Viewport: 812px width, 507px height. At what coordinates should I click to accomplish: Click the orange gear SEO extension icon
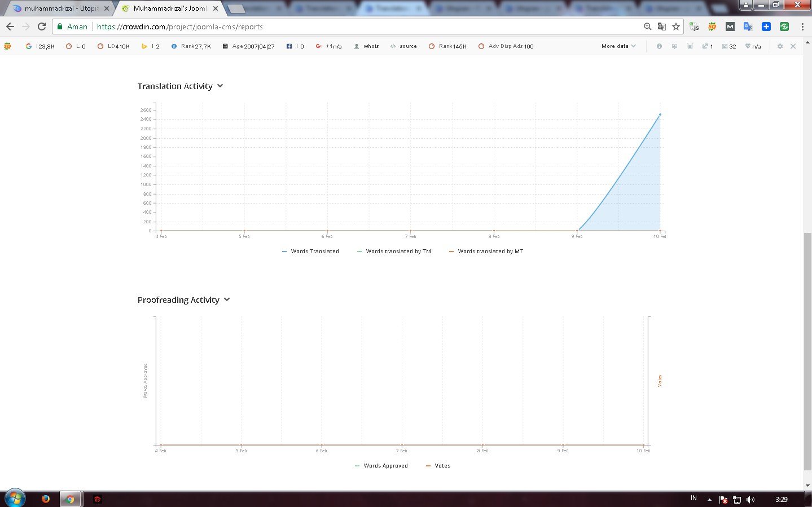[x=712, y=27]
